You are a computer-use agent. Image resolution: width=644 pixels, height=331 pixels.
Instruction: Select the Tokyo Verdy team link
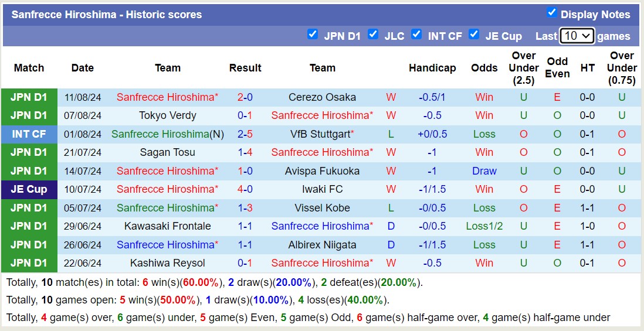(x=168, y=115)
